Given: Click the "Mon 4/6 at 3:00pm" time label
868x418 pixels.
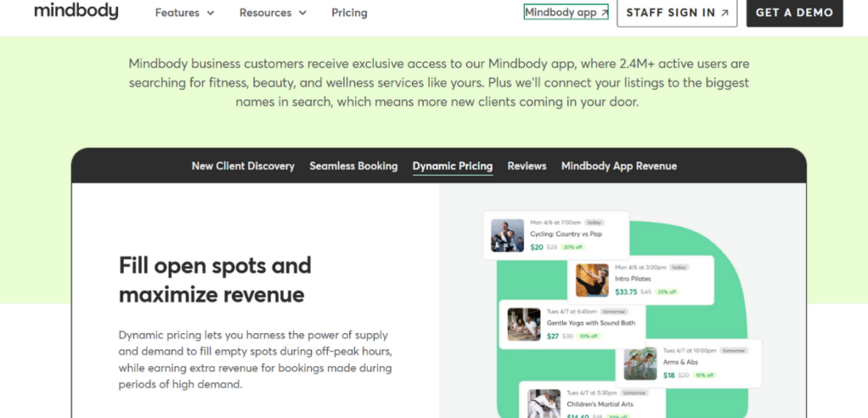Looking at the screenshot, I should click(641, 267).
